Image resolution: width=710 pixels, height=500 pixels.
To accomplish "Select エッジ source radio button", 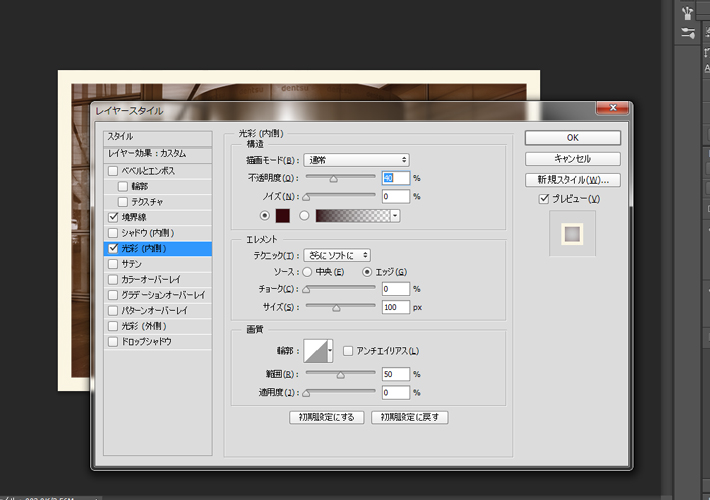I will pyautogui.click(x=367, y=272).
